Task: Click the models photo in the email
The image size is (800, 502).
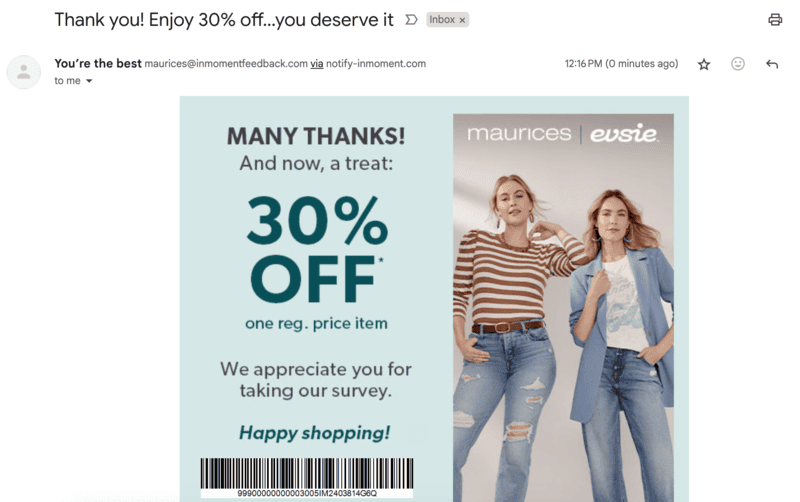Action: click(563, 308)
